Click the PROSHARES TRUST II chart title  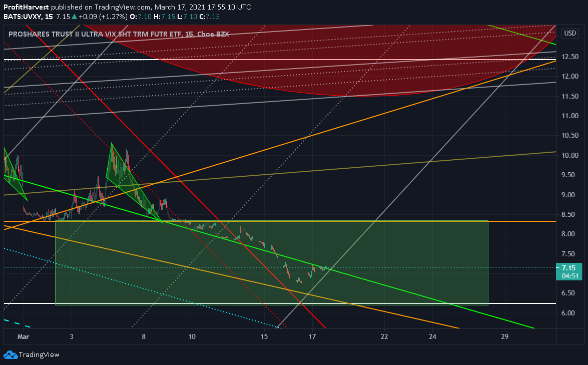point(119,34)
